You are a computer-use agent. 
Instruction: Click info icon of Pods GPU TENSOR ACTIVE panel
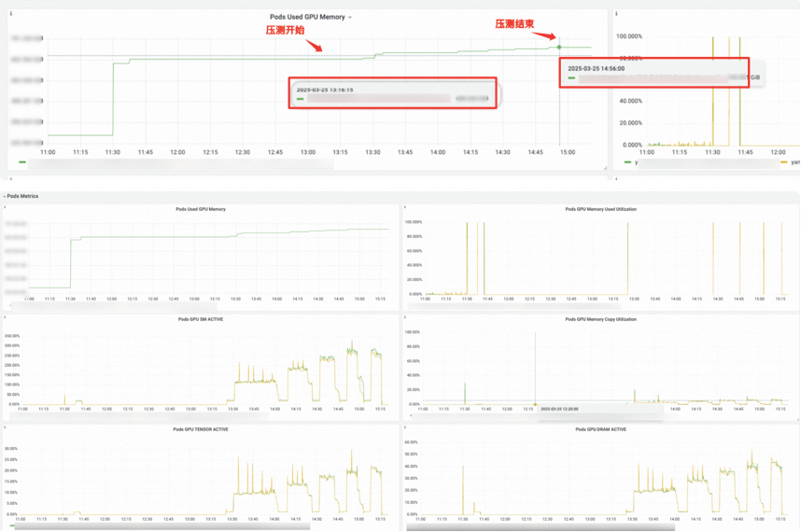point(6,427)
